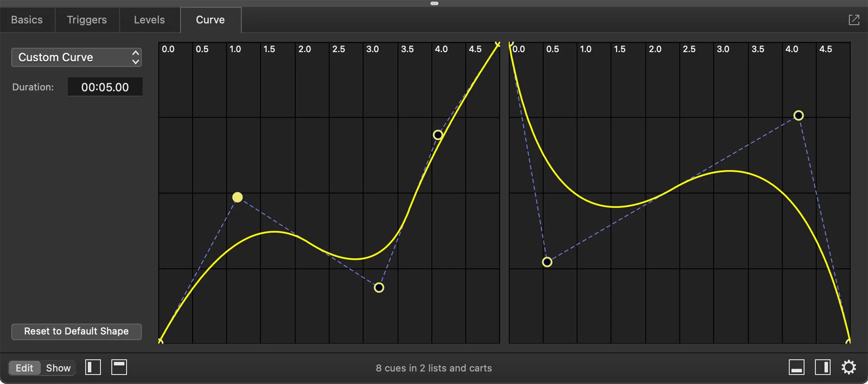The width and height of the screenshot is (868, 384).
Task: Open the Triggers tab
Action: pyautogui.click(x=87, y=20)
